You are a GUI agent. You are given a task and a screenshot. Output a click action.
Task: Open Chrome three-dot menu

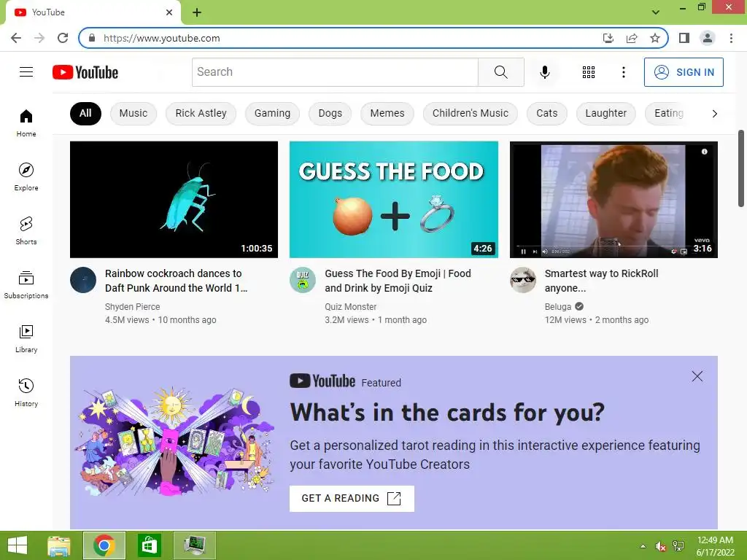point(731,38)
